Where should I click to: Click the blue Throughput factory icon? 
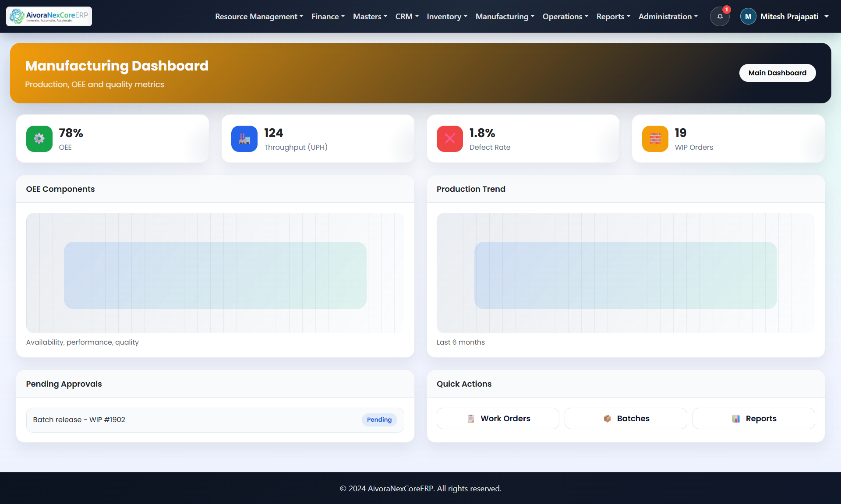tap(244, 139)
